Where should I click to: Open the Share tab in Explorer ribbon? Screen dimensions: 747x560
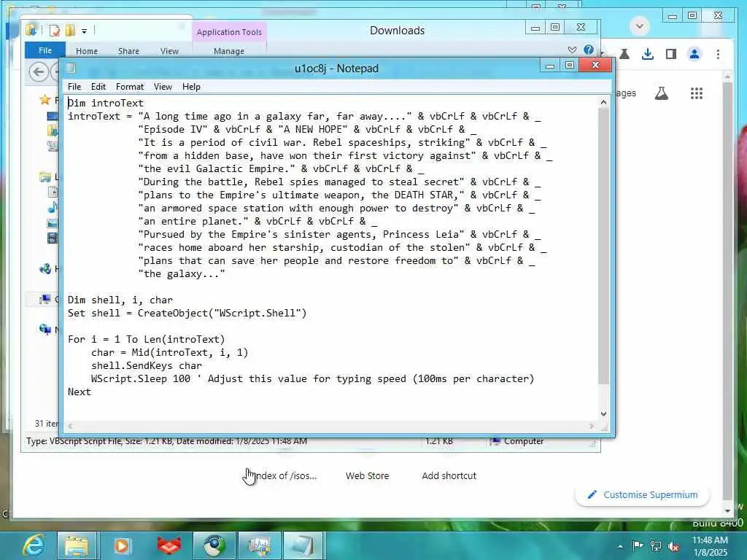click(x=128, y=51)
